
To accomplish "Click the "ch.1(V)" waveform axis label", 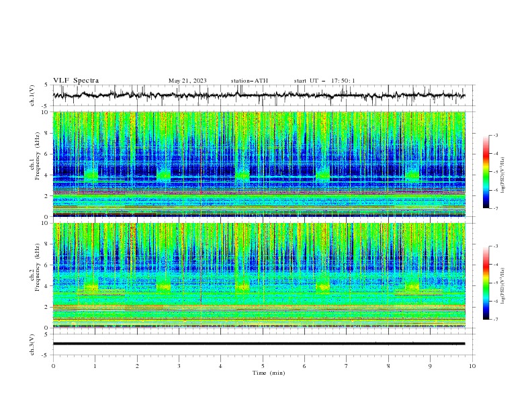I will (32, 95).
